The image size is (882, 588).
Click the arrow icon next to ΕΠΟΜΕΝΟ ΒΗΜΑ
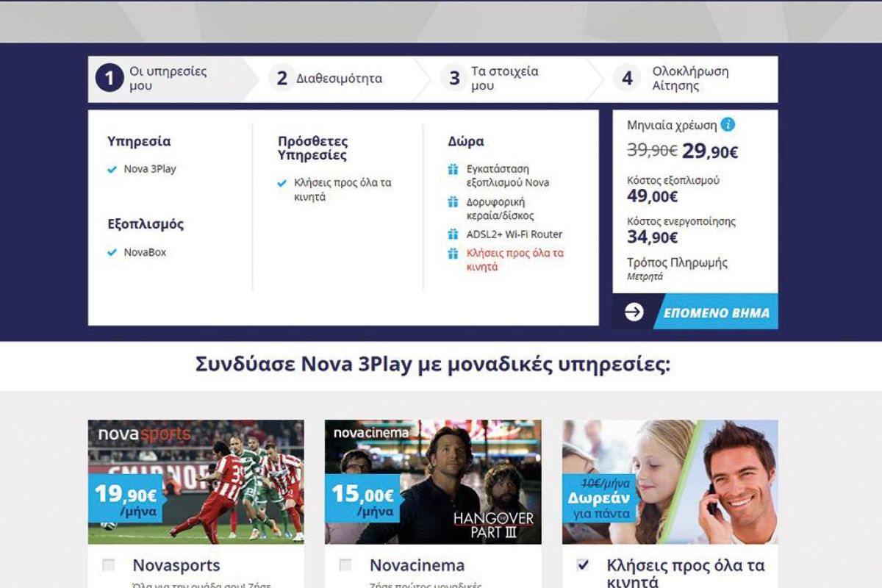tap(634, 312)
